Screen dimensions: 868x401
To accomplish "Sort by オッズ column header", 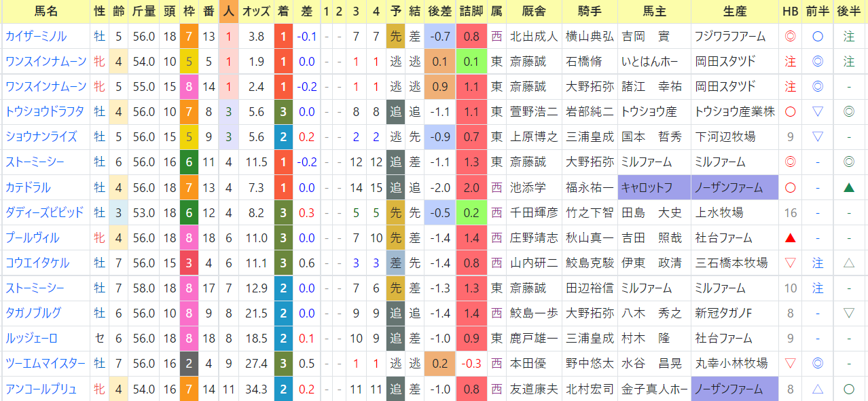I will click(x=256, y=12).
